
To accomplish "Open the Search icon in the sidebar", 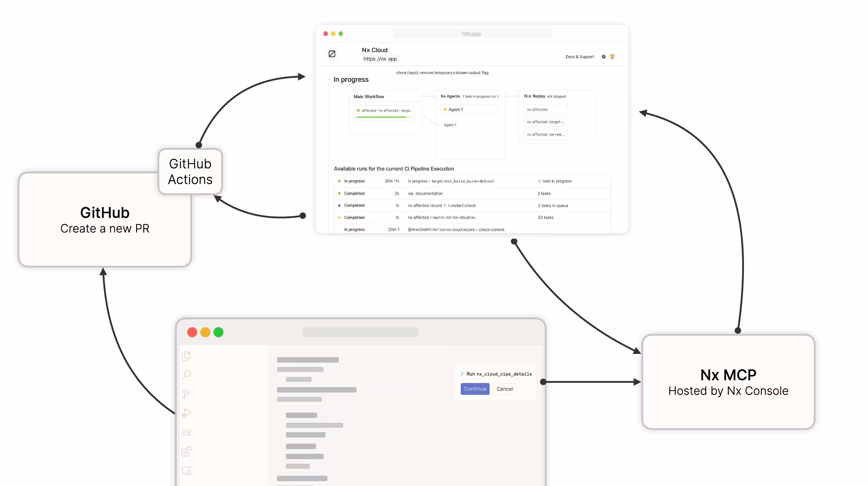I will click(186, 375).
